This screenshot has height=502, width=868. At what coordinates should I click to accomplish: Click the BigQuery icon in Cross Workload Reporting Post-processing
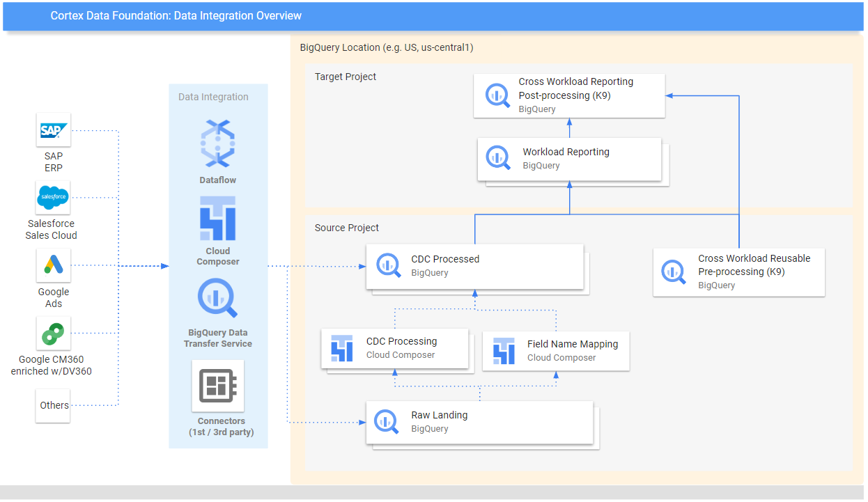pyautogui.click(x=497, y=95)
